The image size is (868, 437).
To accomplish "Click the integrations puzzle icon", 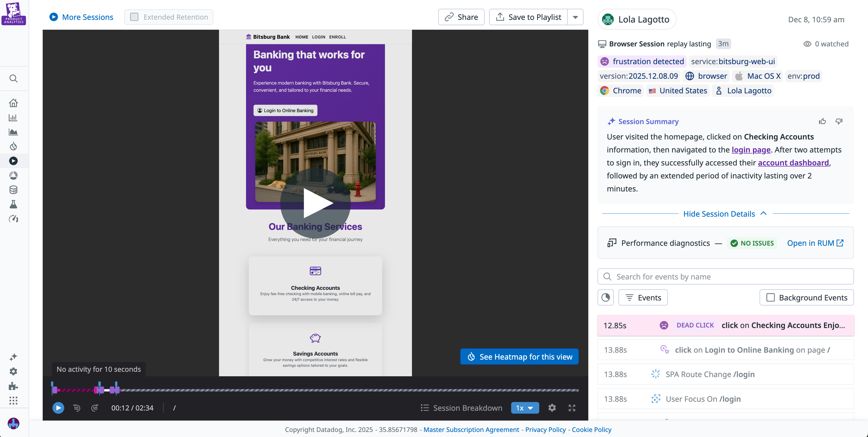I will [14, 386].
